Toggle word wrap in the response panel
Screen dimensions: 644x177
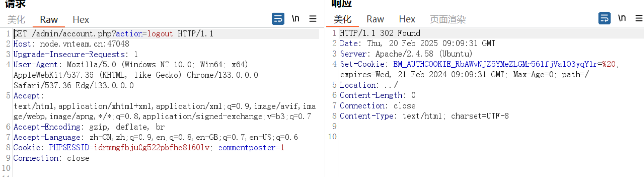[x=604, y=18]
